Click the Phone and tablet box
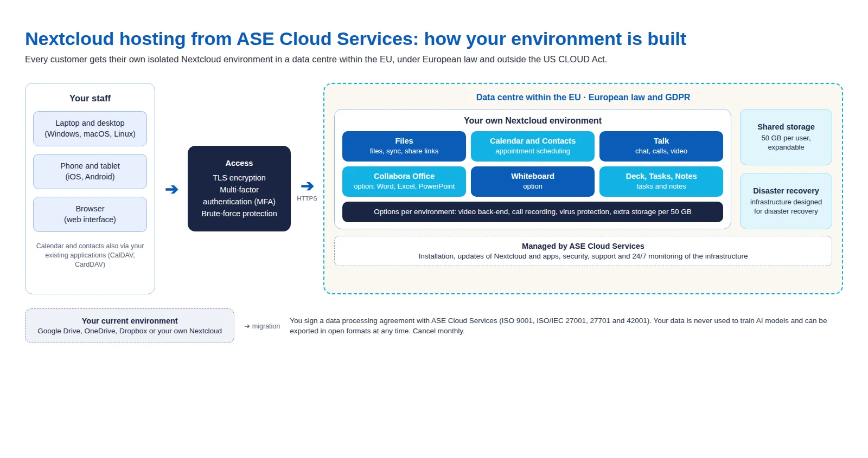 90,171
